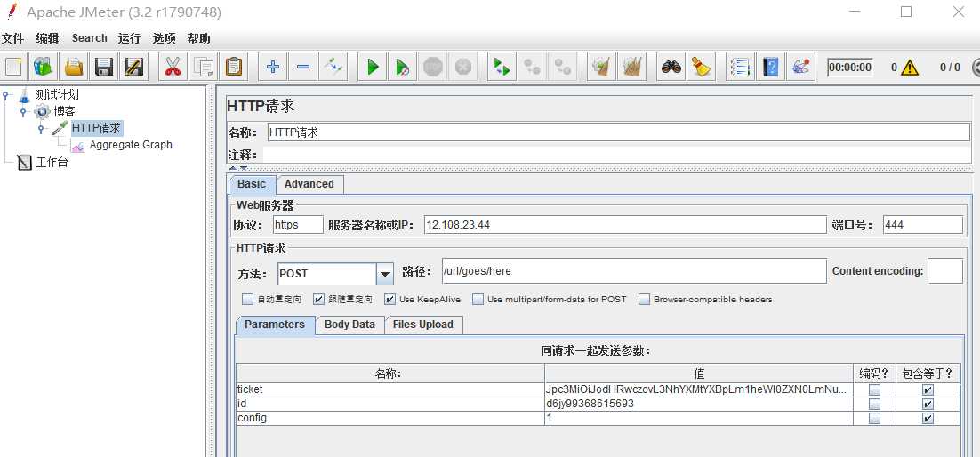The height and width of the screenshot is (457, 980).
Task: Click the Stop test icon
Action: coord(432,67)
